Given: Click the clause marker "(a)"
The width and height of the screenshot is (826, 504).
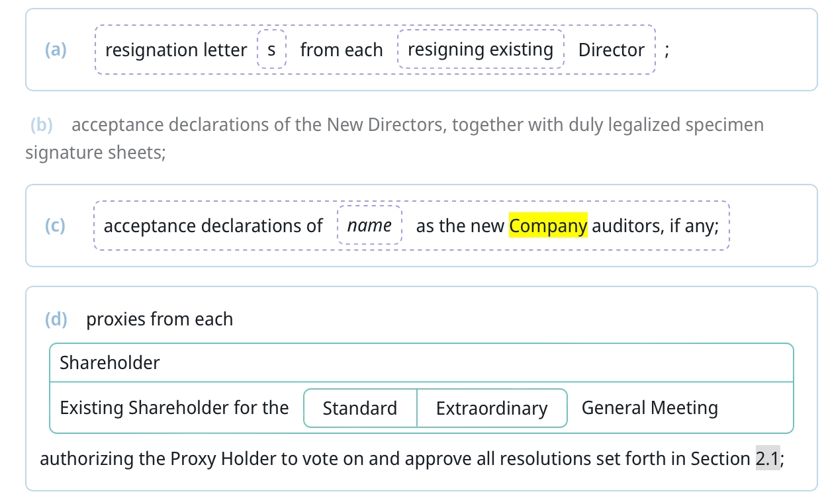Looking at the screenshot, I should click(x=56, y=50).
